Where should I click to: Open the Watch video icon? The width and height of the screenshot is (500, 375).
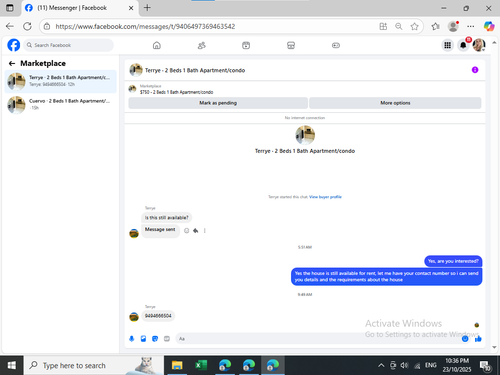pyautogui.click(x=246, y=45)
